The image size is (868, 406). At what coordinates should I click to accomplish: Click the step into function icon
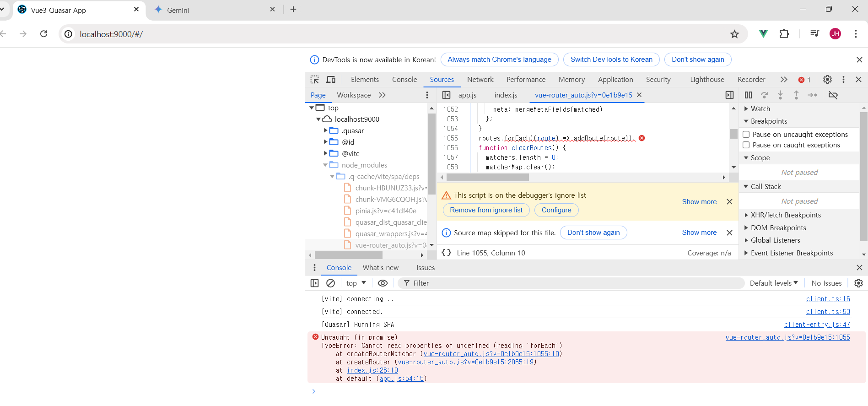pos(780,95)
